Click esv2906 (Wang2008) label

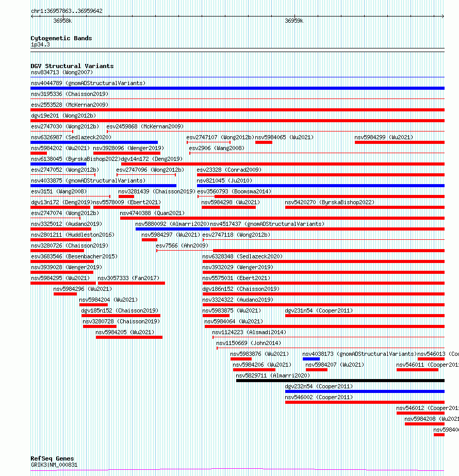pos(217,148)
